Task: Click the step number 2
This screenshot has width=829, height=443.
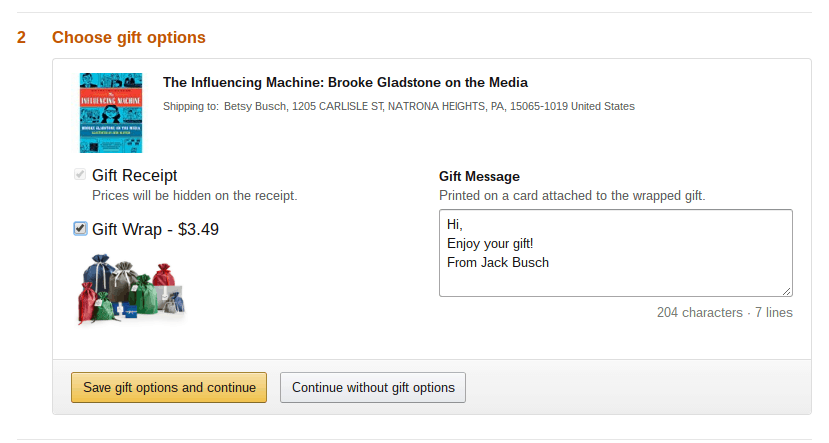Action: tap(21, 38)
